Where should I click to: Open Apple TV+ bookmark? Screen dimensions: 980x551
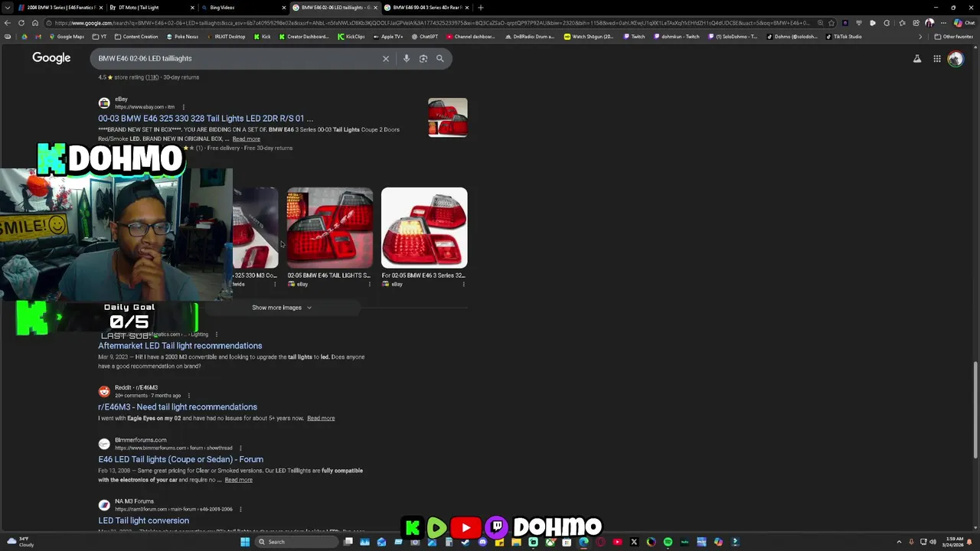point(387,37)
